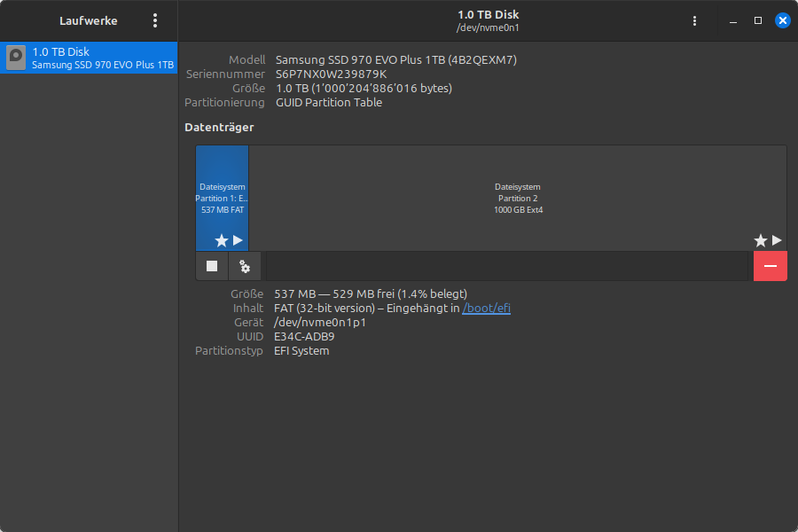Open the Laufwerke application menu

[x=155, y=21]
